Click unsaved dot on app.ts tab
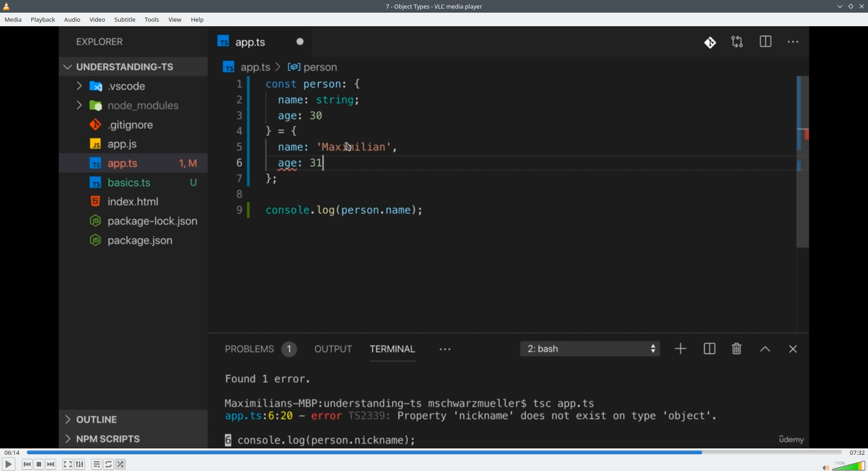 300,42
